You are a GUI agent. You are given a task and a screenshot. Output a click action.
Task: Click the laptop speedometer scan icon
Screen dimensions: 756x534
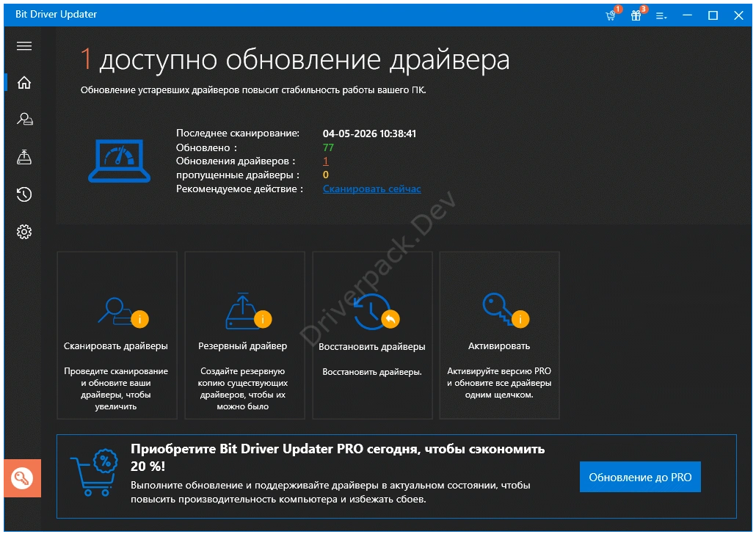point(119,161)
